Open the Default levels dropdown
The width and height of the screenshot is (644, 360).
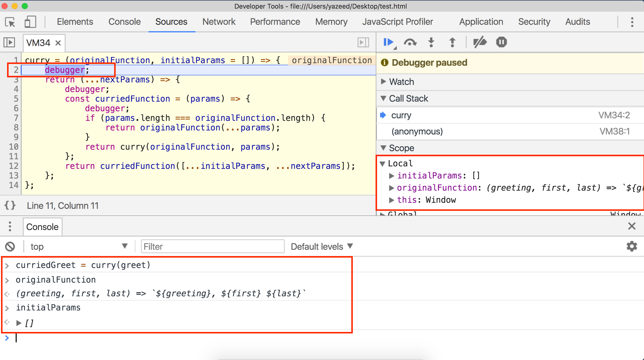(x=321, y=246)
